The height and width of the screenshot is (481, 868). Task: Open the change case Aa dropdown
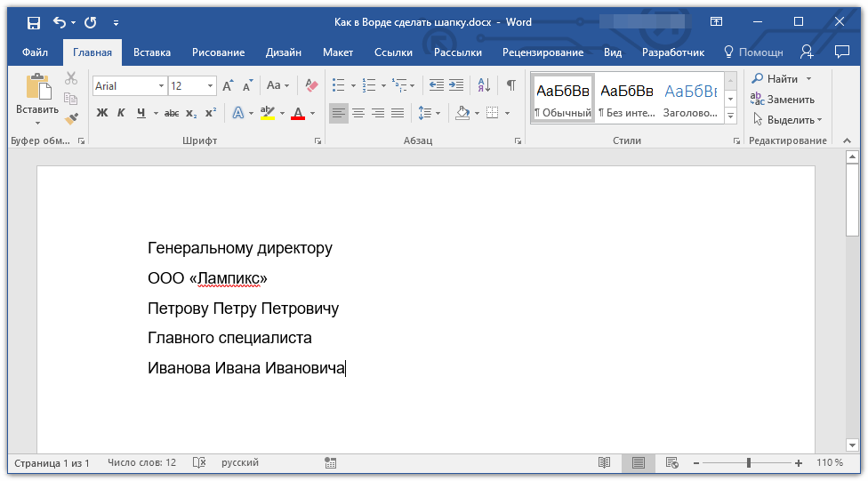277,85
